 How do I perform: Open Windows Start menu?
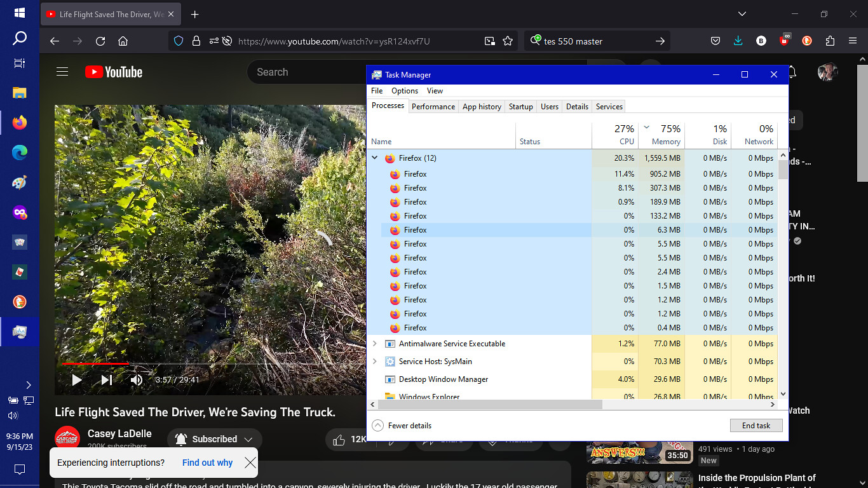point(19,13)
